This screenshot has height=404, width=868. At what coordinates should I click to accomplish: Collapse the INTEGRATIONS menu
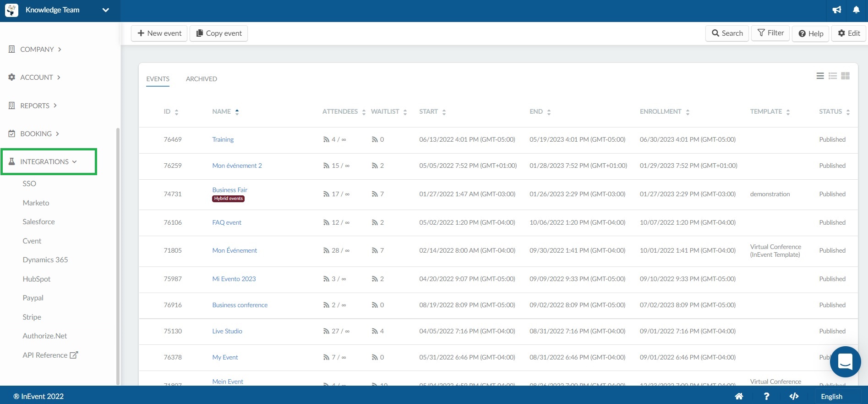pyautogui.click(x=49, y=161)
